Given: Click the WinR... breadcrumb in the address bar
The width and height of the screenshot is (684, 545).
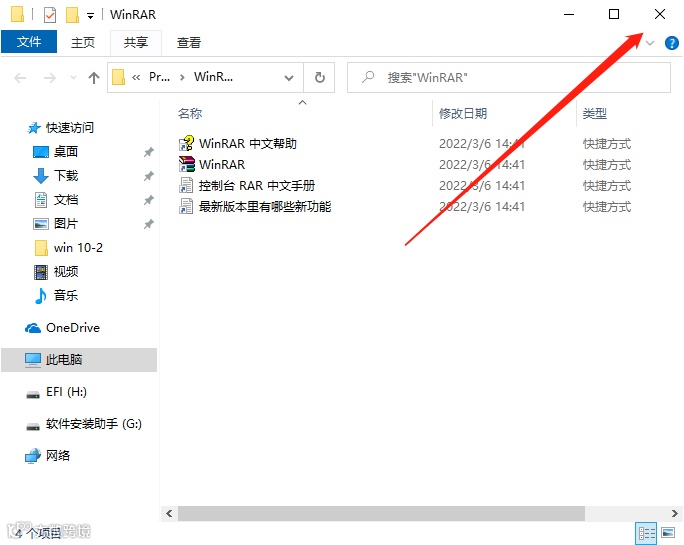Looking at the screenshot, I should point(213,77).
